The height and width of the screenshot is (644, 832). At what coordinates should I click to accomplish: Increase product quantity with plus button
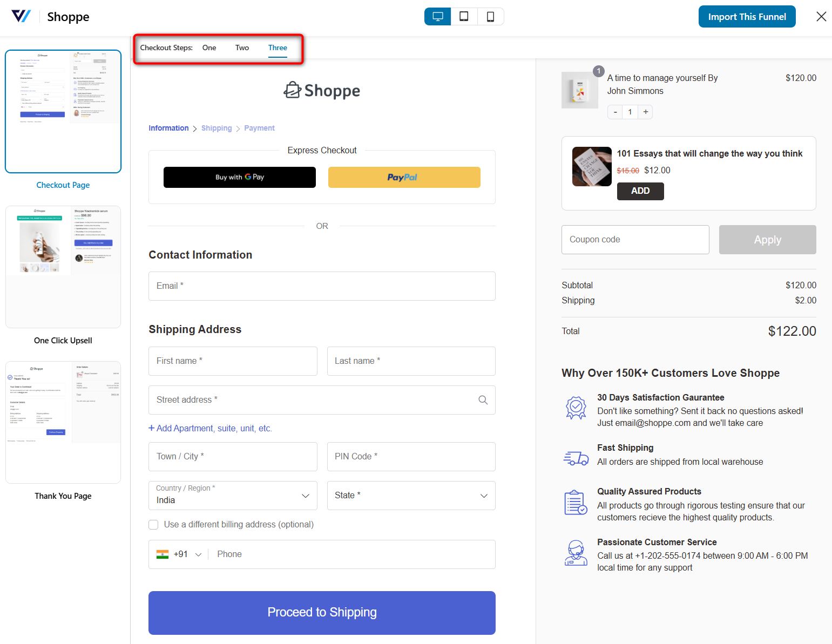tap(645, 112)
